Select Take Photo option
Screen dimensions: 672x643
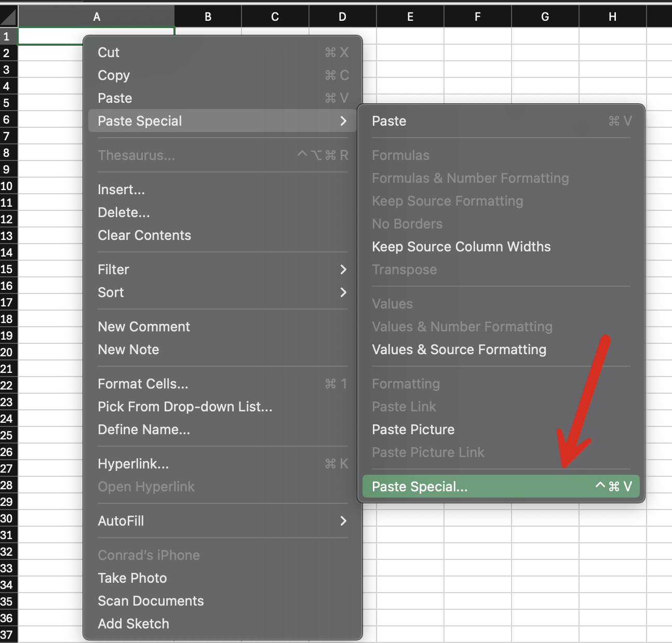[132, 578]
